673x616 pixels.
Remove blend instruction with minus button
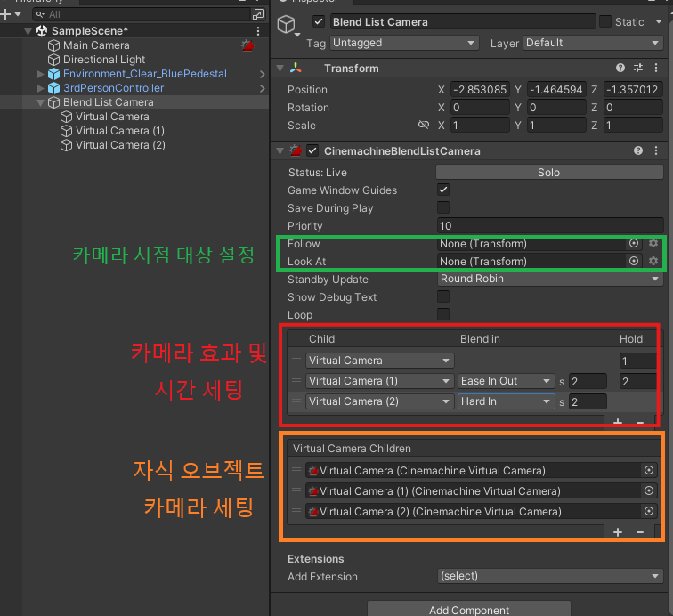[639, 422]
